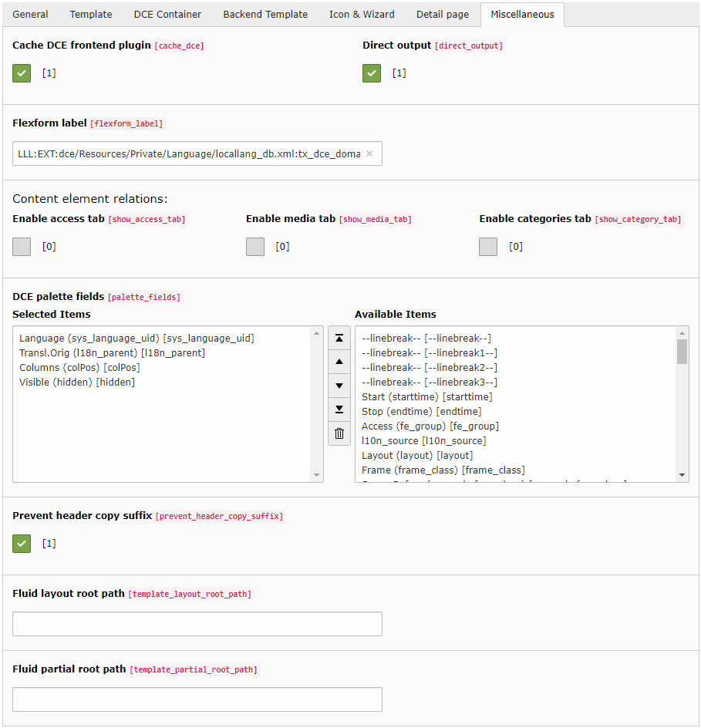The height and width of the screenshot is (728, 701).
Task: Enable the categories tab checkbox
Action: [x=488, y=246]
